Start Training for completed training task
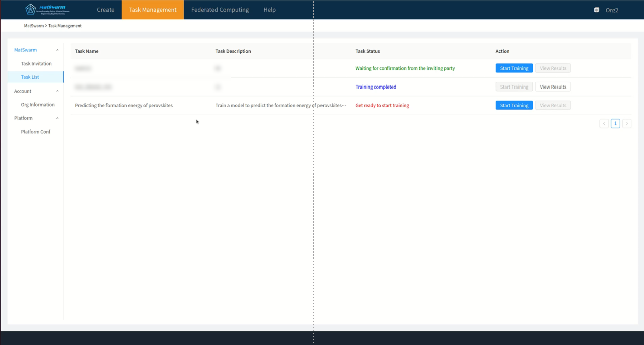 point(514,87)
